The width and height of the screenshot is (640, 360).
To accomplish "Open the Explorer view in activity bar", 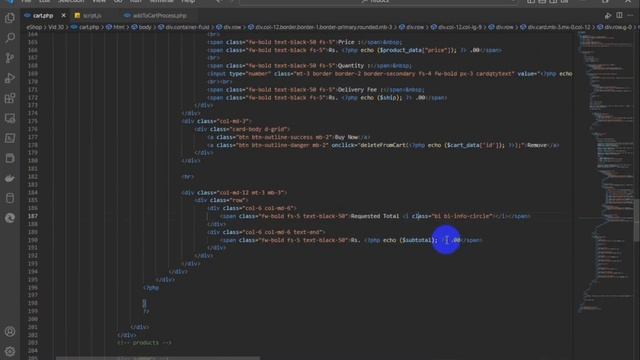I will 10,18.
